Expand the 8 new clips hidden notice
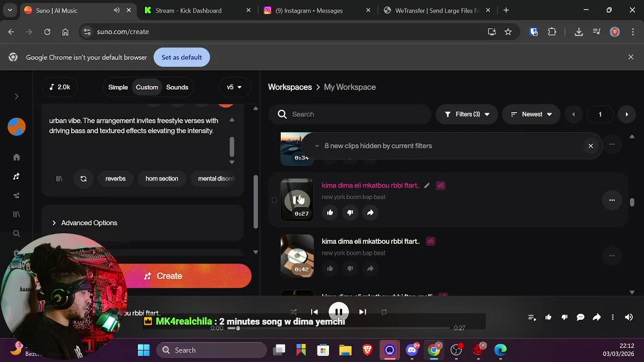The height and width of the screenshot is (362, 644). [317, 146]
